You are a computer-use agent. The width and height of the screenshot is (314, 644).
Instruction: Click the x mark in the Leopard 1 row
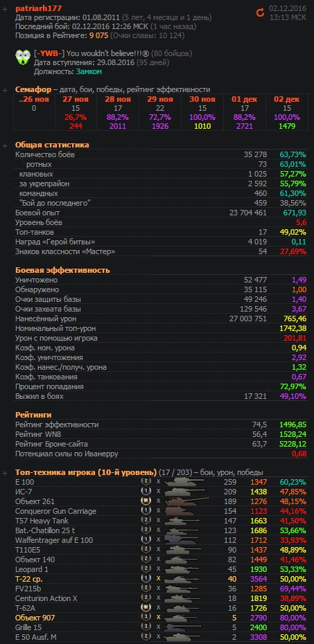pyautogui.click(x=158, y=569)
